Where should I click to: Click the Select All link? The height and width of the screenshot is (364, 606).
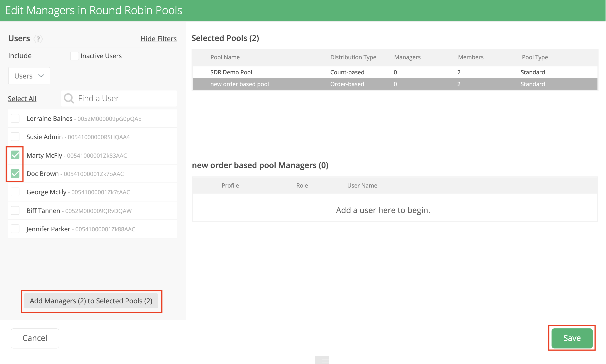tap(22, 99)
